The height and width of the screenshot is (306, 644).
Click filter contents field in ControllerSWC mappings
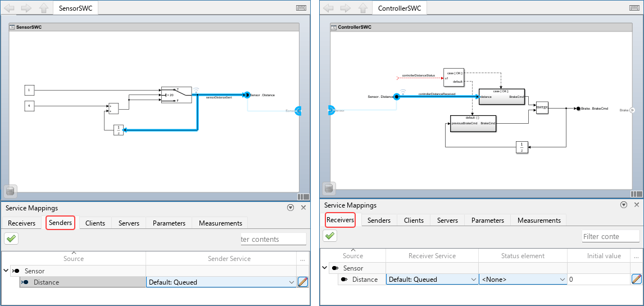click(x=611, y=236)
